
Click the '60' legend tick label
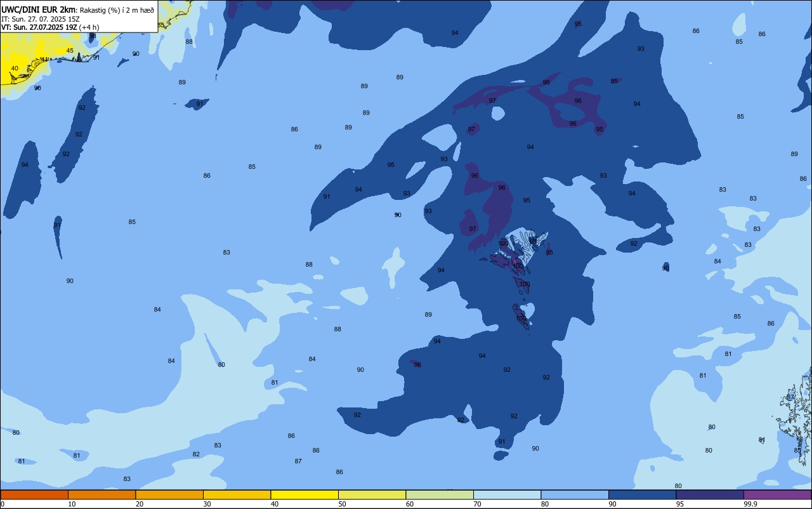tap(410, 504)
